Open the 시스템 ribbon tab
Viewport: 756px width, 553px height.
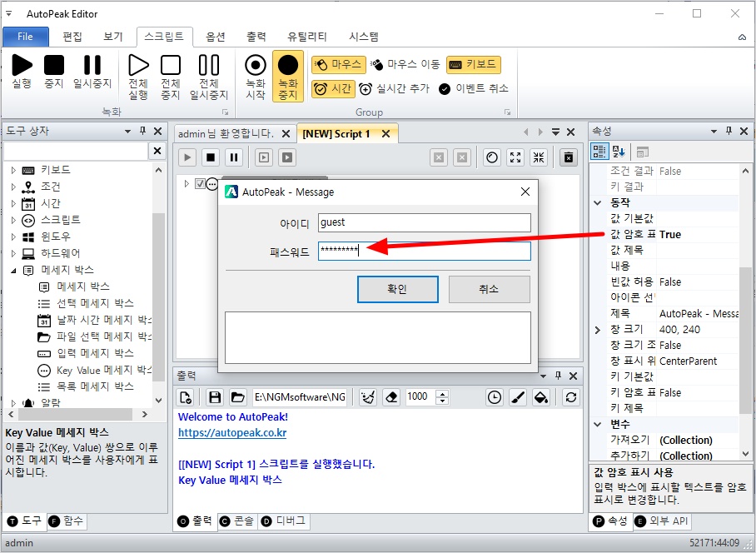364,37
